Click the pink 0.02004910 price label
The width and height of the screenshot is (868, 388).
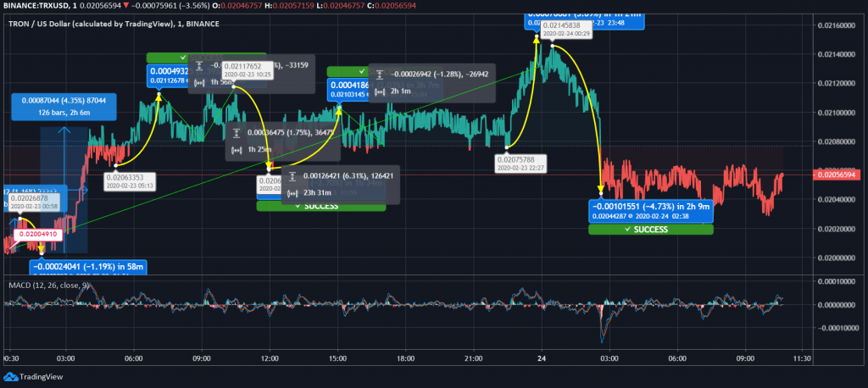[x=38, y=234]
